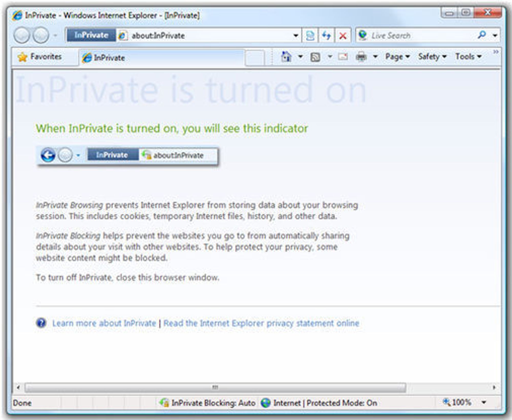Image resolution: width=512 pixels, height=420 pixels.
Task: Expand the command bar overflow chevron
Action: point(496,52)
